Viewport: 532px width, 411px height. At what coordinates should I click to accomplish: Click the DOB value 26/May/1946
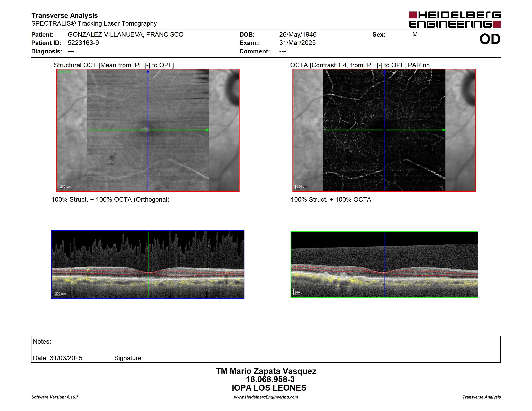[x=298, y=35]
